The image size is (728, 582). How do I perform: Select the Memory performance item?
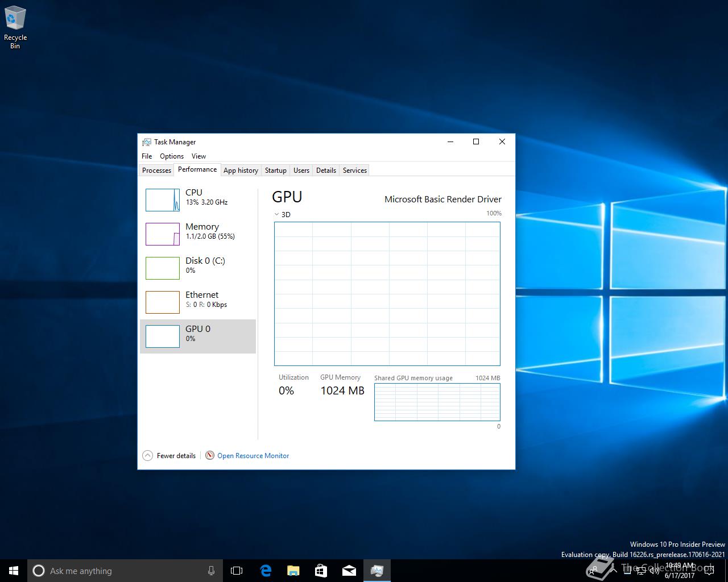198,234
